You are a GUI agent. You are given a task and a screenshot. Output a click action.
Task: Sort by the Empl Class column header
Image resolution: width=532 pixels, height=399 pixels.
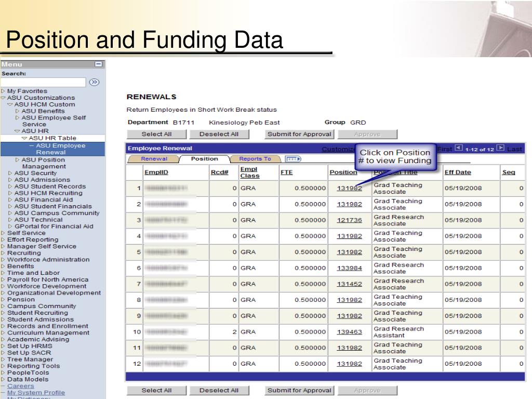point(250,172)
